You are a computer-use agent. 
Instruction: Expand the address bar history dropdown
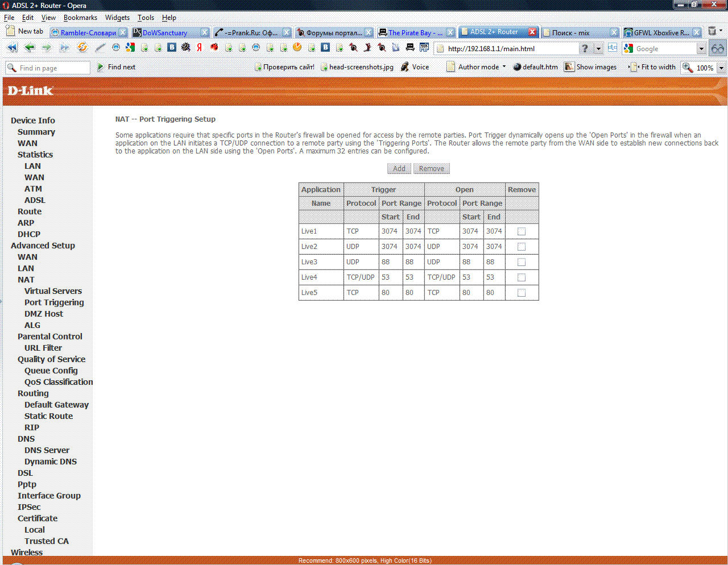click(598, 49)
